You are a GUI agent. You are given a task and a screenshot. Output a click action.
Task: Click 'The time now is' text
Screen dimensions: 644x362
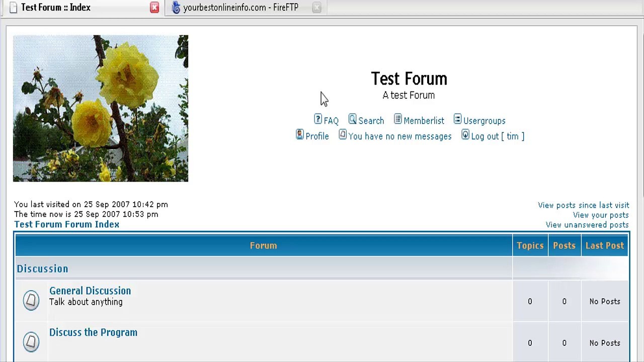tap(86, 214)
